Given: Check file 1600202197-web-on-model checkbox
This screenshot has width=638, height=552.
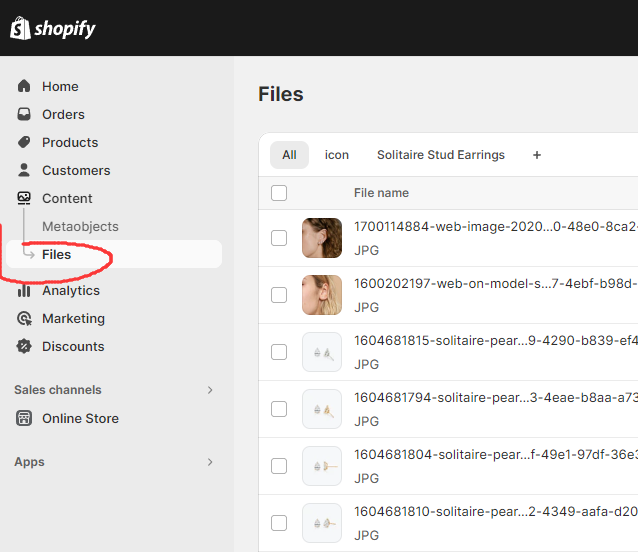Looking at the screenshot, I should [279, 295].
